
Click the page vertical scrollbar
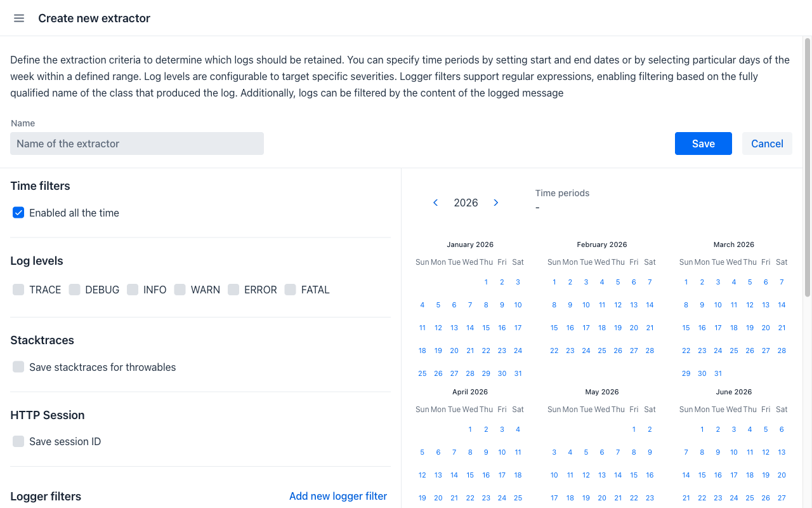pyautogui.click(x=808, y=168)
